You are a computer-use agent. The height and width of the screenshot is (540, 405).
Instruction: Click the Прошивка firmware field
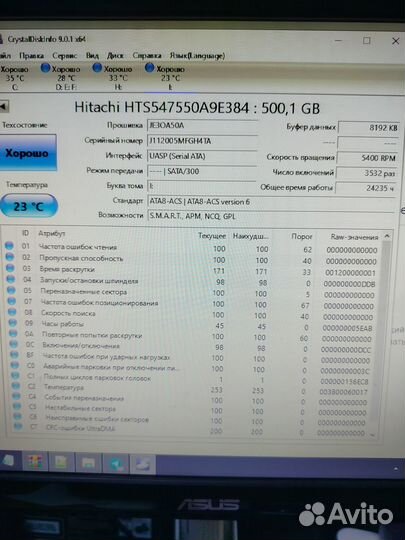click(x=202, y=125)
